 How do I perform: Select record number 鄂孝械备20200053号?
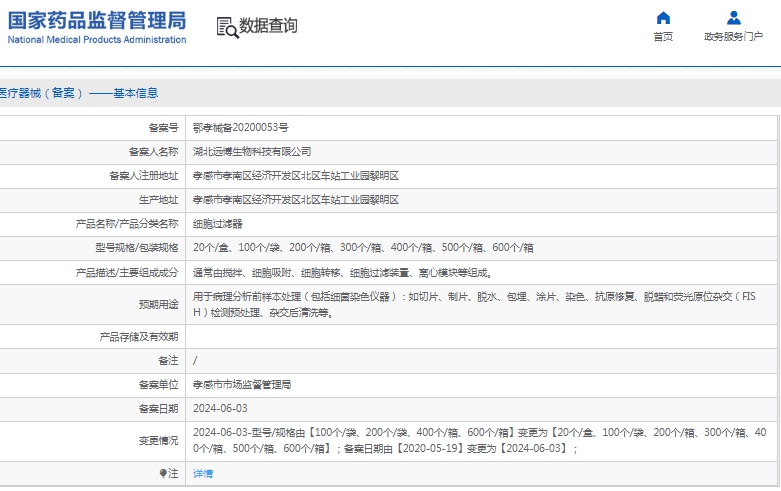(241, 128)
